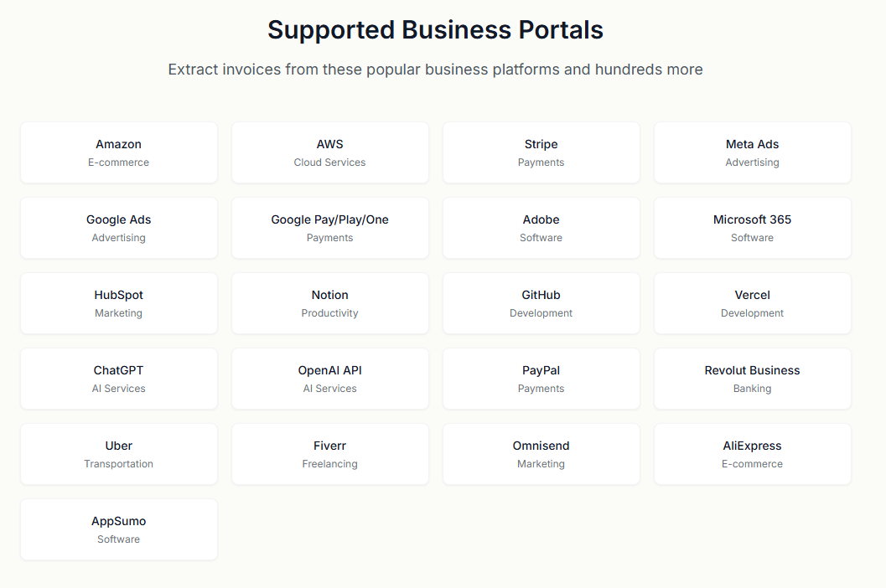The width and height of the screenshot is (886, 588).
Task: Select the Fiverr Freelancing card
Action: (x=330, y=454)
